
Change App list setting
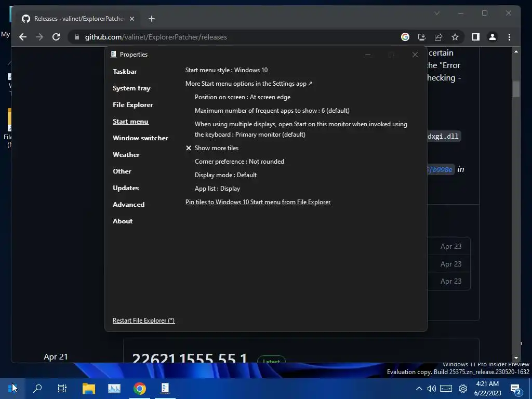pos(217,189)
